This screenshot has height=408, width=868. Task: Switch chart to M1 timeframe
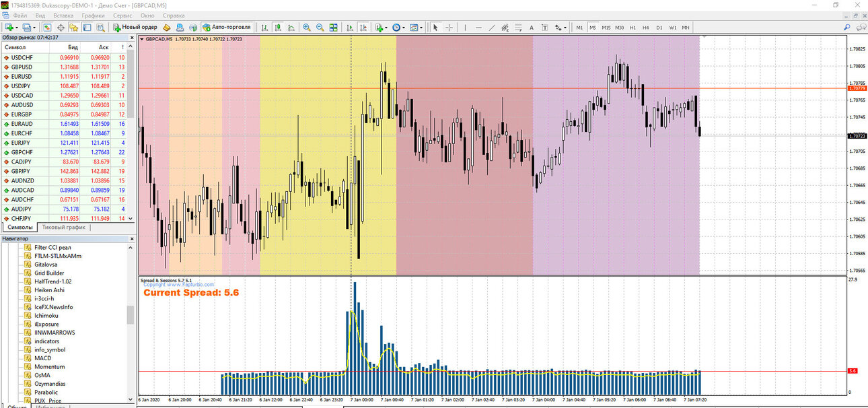[579, 28]
